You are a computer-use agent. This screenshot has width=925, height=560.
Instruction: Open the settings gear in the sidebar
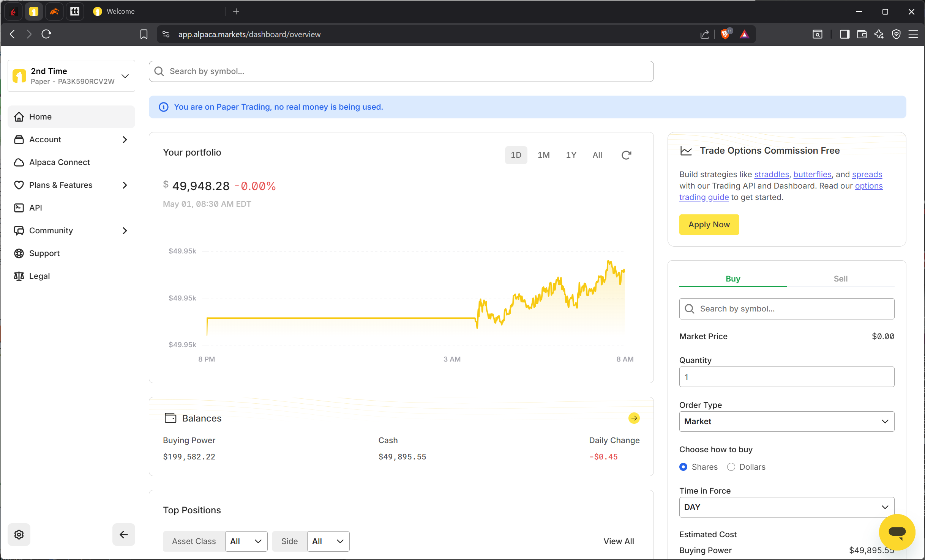point(19,535)
